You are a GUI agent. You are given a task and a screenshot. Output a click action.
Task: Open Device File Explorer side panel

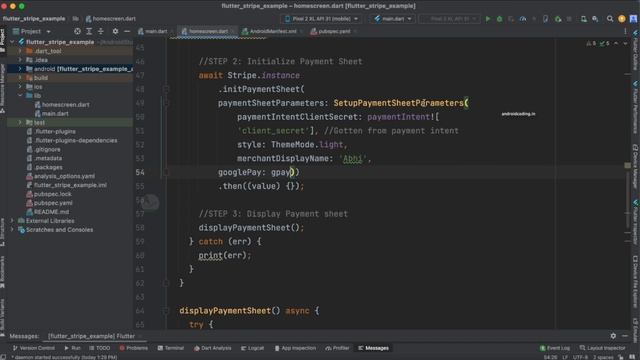click(636, 282)
